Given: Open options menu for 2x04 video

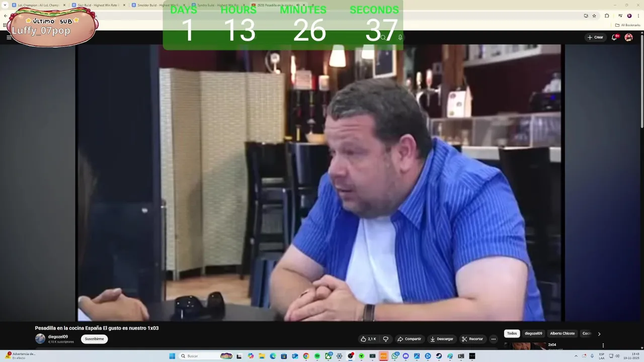Looking at the screenshot, I should point(603,345).
